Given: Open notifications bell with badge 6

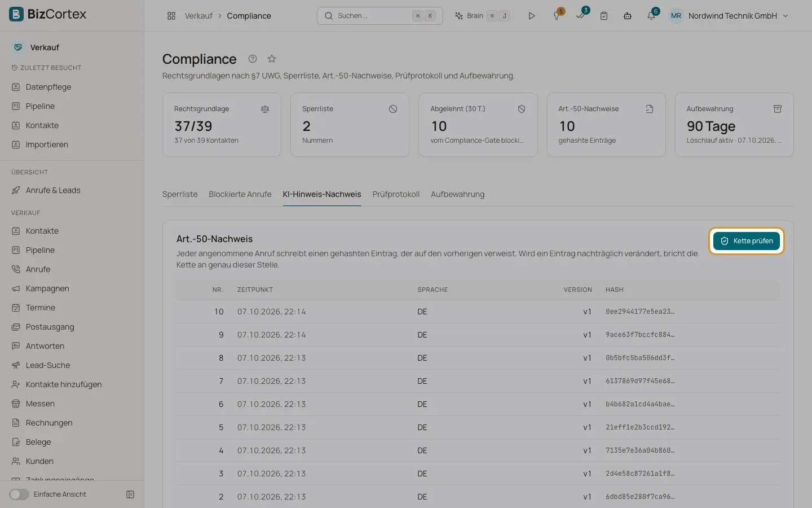Looking at the screenshot, I should point(651,16).
